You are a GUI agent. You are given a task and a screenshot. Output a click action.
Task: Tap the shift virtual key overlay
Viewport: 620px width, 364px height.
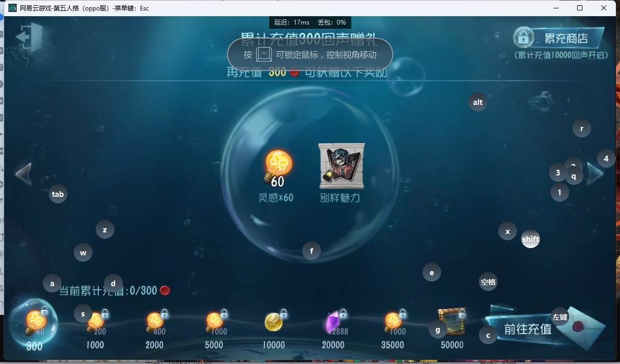tap(530, 239)
